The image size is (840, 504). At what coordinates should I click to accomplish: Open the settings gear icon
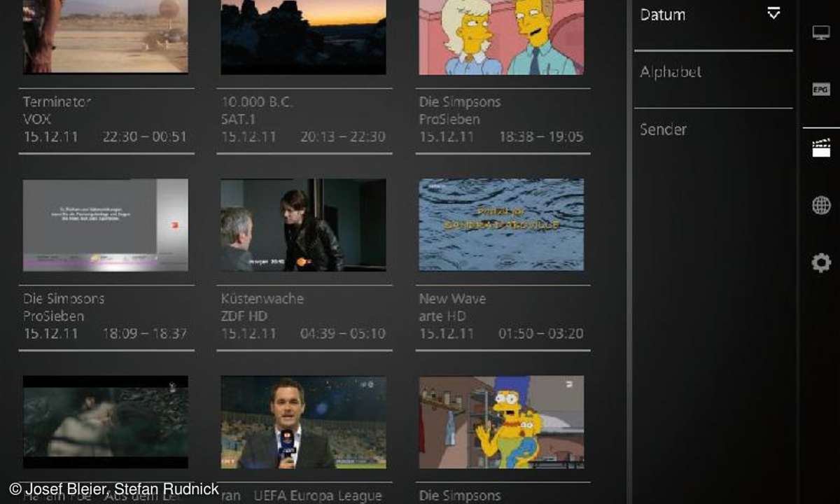point(821,262)
